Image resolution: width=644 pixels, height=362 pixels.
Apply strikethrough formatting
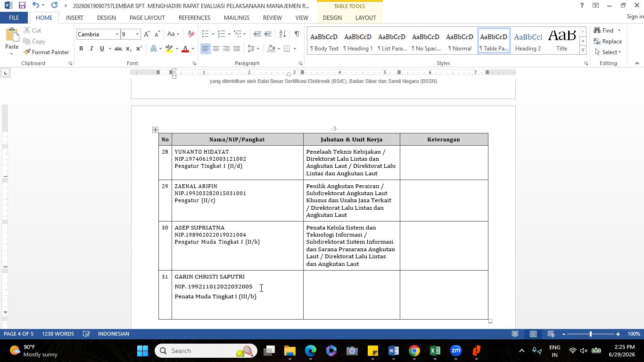118,49
